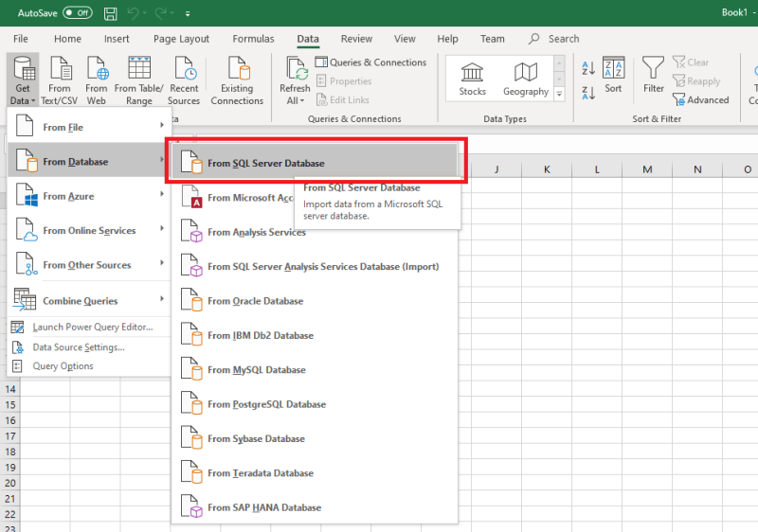This screenshot has height=532, width=758.
Task: Switch to the Review tab
Action: [x=356, y=39]
